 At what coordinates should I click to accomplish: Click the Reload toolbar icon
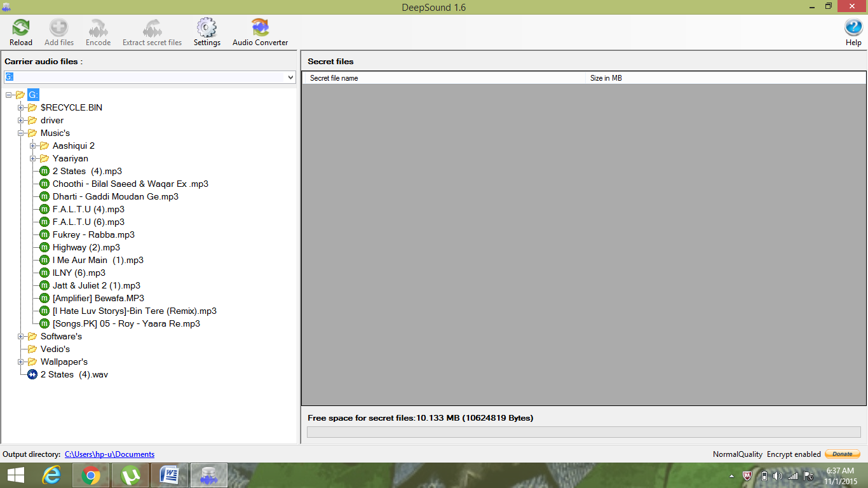pyautogui.click(x=21, y=28)
